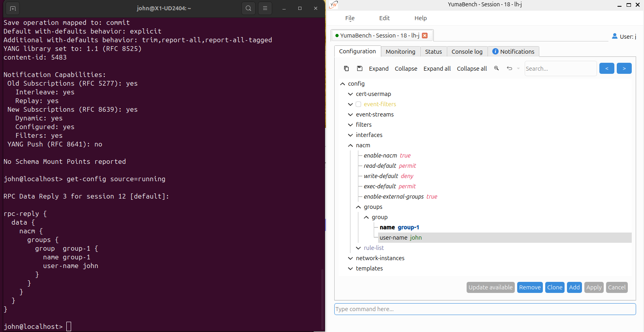This screenshot has width=644, height=332.
Task: Click the next search result button
Action: (x=624, y=68)
